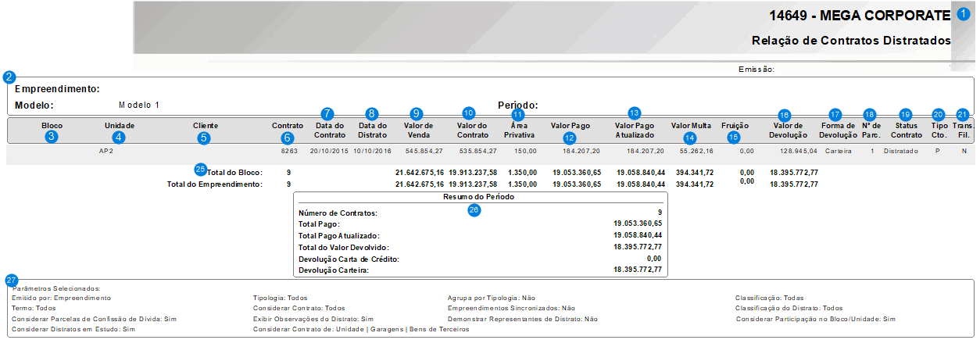Click the 'Bloco' column header
Screen dimensions: 980x347
[52, 126]
